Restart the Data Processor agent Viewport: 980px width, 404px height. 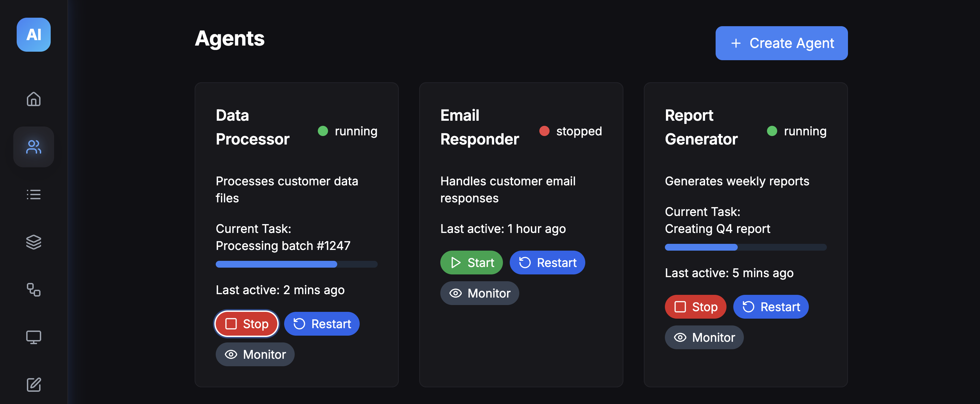pos(322,324)
